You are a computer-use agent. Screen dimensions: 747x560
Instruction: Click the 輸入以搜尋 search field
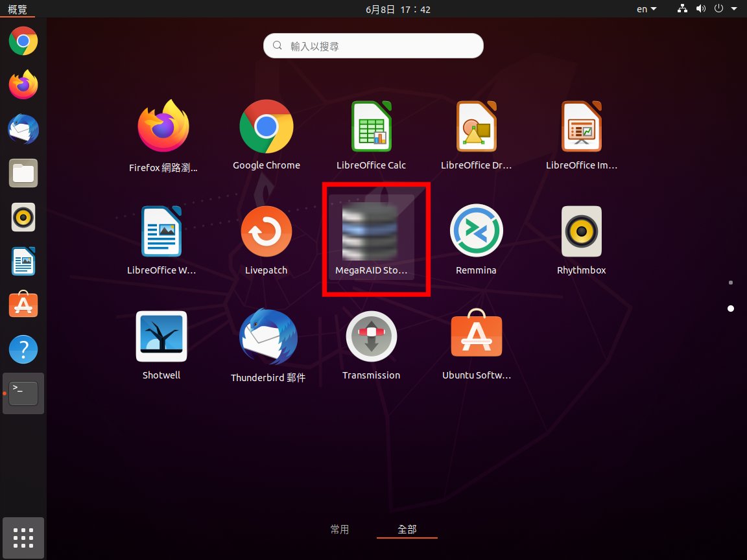[373, 46]
